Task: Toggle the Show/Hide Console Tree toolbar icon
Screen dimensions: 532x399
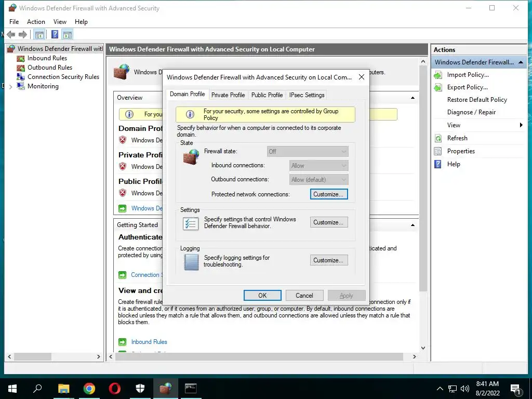Action: coord(39,35)
